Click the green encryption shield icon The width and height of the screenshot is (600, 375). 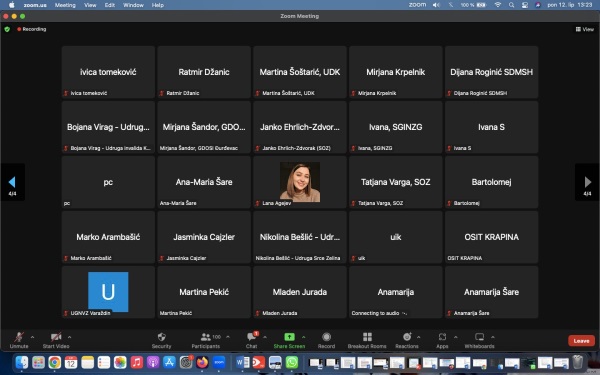pyautogui.click(x=7, y=29)
